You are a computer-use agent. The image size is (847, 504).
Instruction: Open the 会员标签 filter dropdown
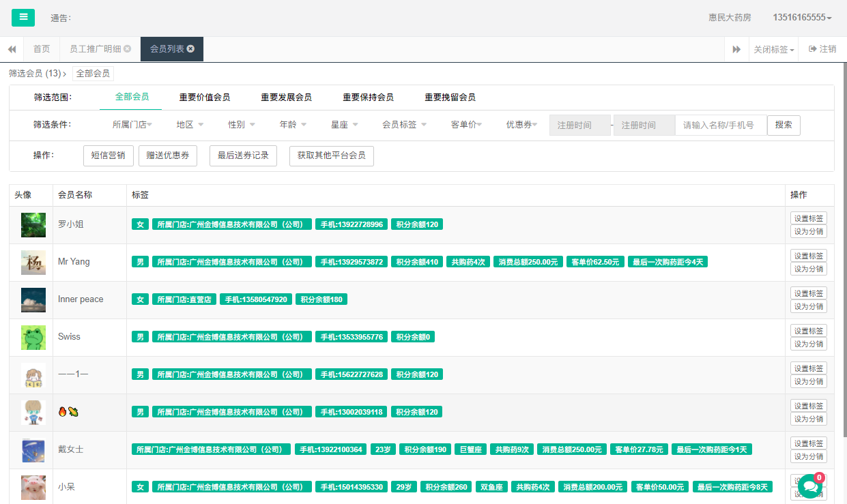coord(404,125)
